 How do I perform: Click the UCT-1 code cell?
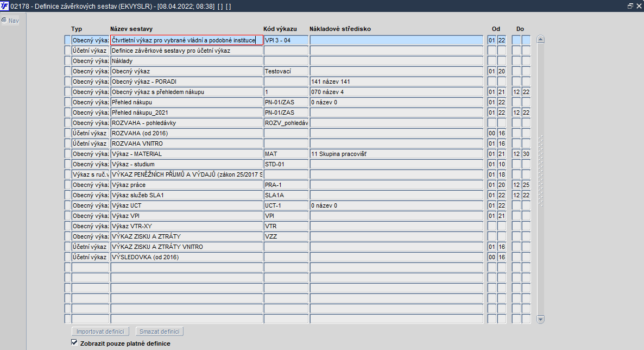tap(286, 205)
